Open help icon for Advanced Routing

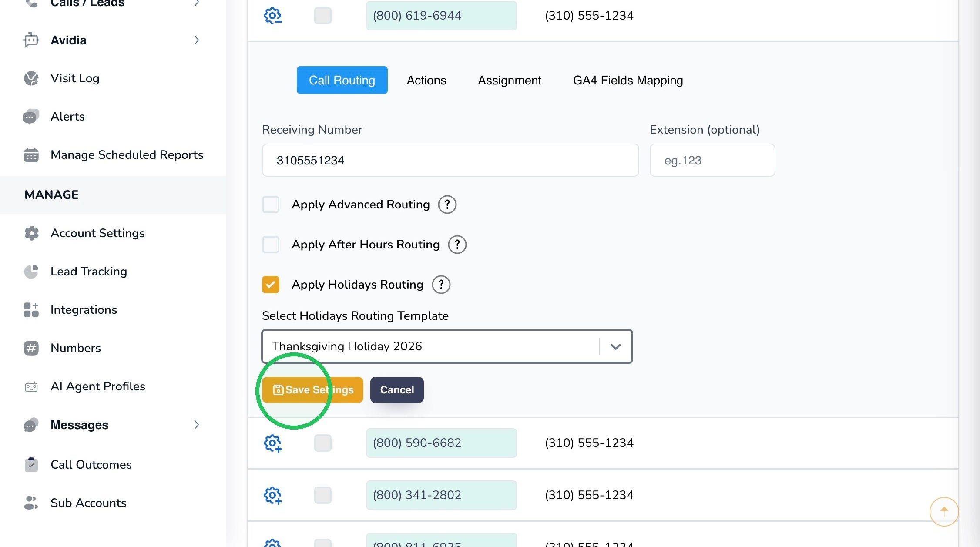447,205
